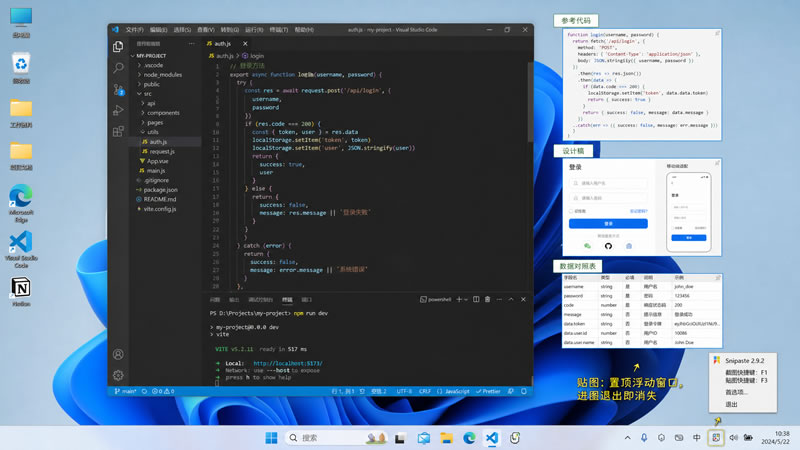Kill terminal using the trash icon

coord(487,299)
